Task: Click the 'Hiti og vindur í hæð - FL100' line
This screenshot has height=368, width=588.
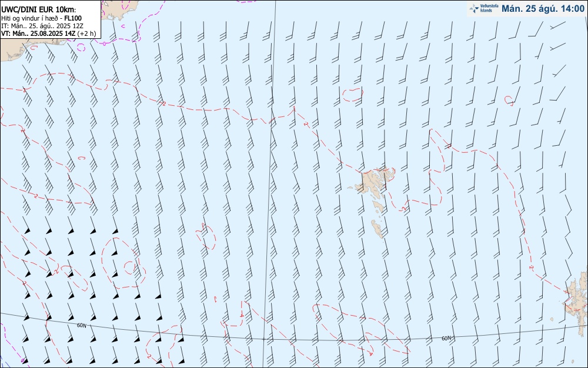Action: tap(42, 18)
